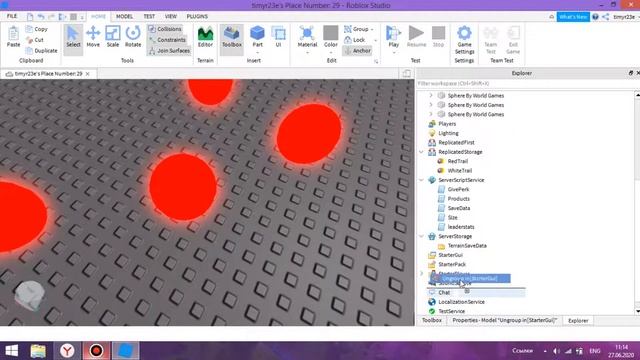Viewport: 640px width, 360px height.
Task: Click the share icon near username
Action: tap(606, 17)
